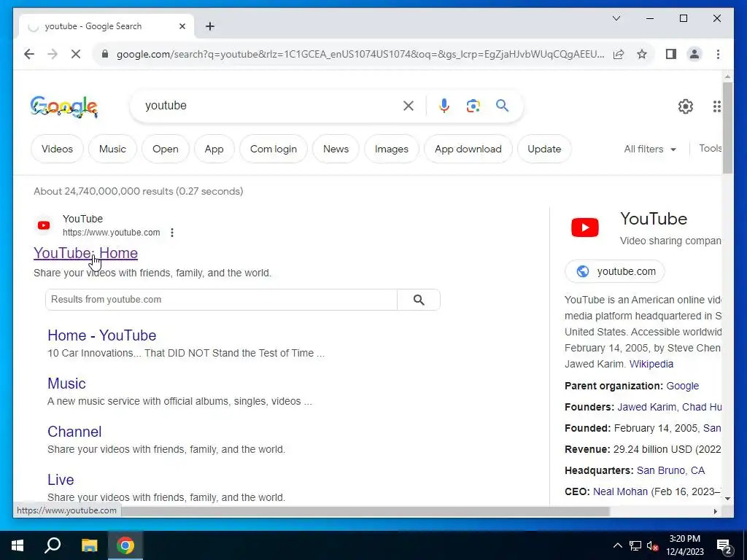
Task: Click the site search magnifier button
Action: [x=419, y=300]
